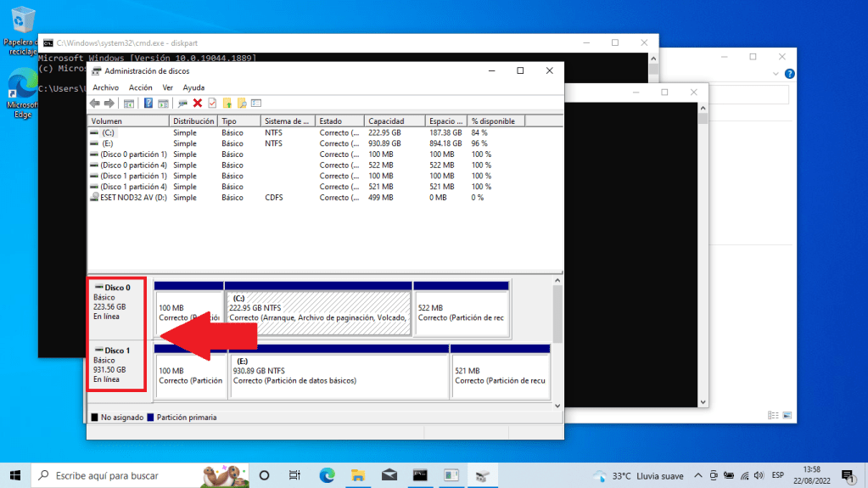Open Microsoft Edge from the taskbar
Viewport: 868px width, 488px height.
tap(327, 475)
